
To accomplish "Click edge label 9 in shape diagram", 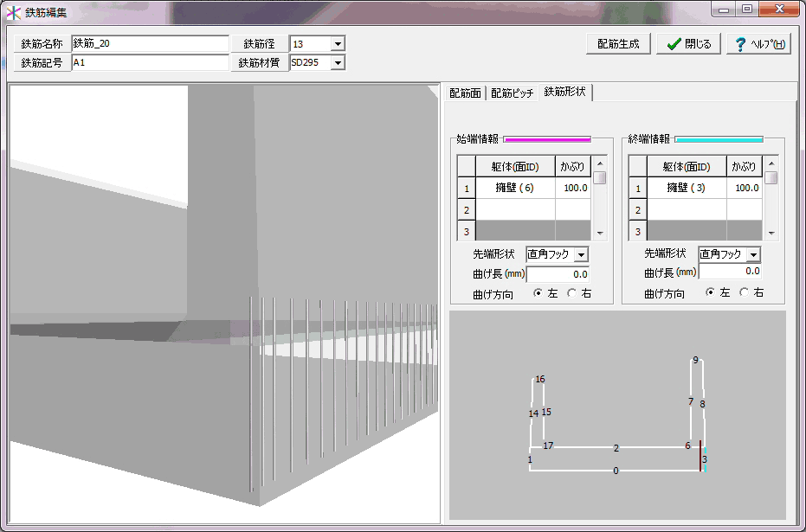I will pos(695,360).
